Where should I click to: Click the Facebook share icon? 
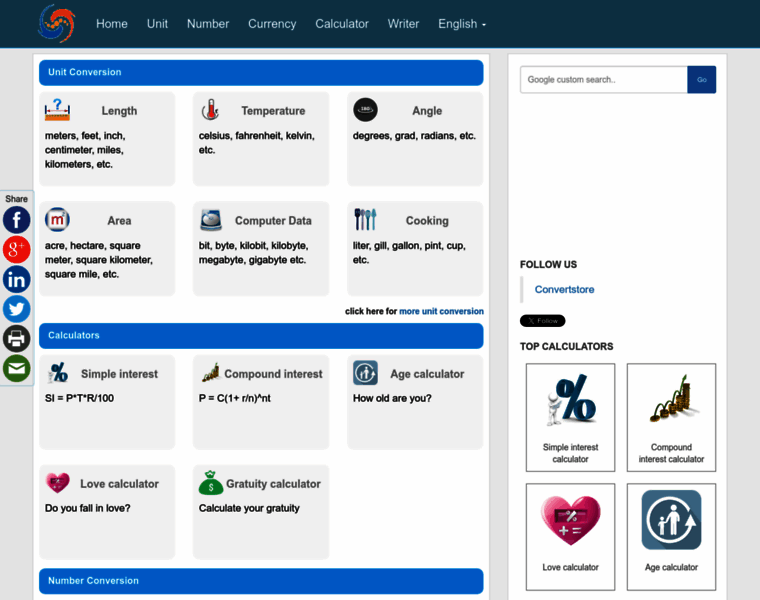pos(16,220)
